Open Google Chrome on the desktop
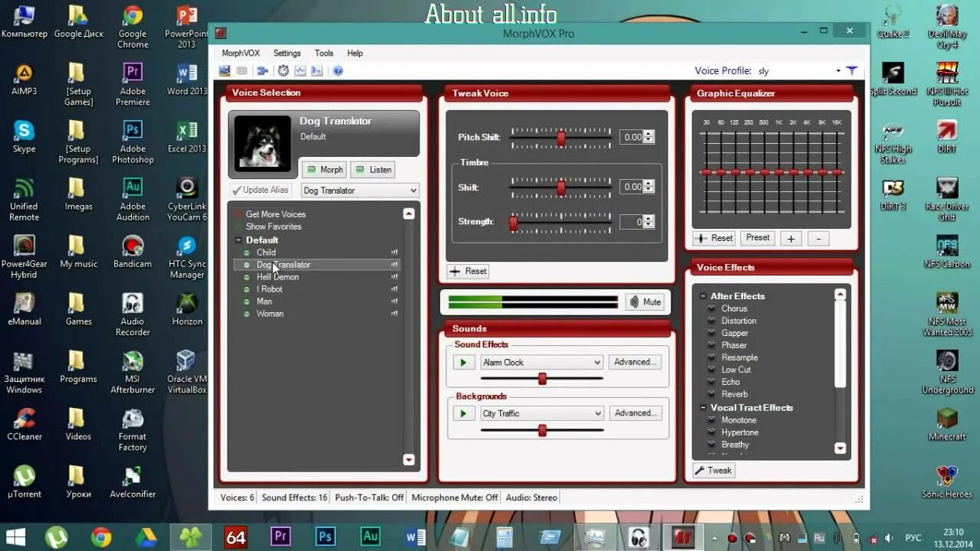 tap(132, 28)
